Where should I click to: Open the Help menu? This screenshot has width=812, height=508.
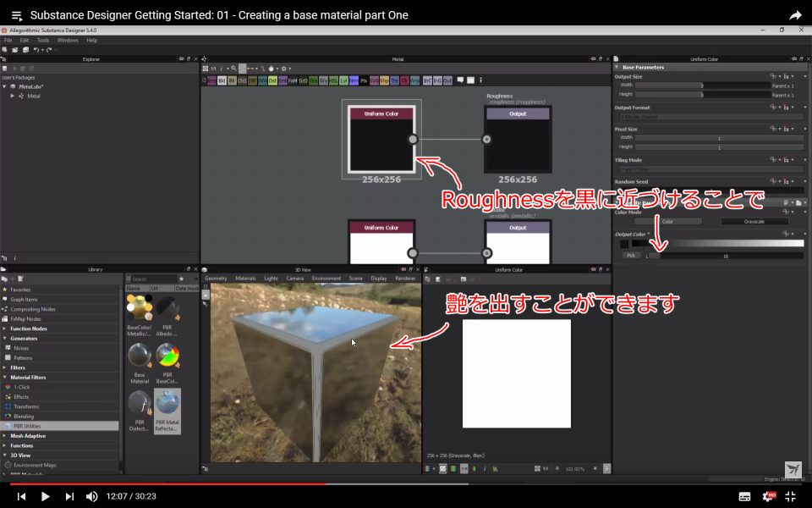click(x=91, y=41)
